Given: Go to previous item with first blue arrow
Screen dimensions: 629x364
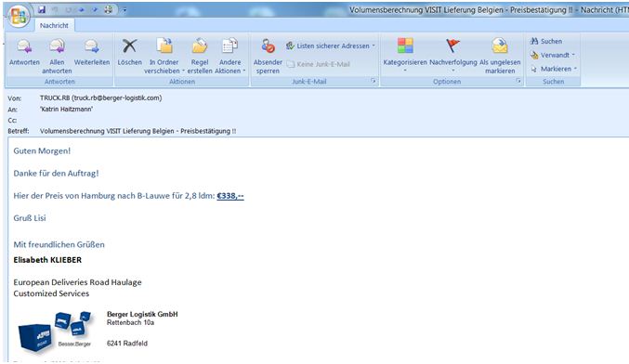Looking at the screenshot, I should pos(82,9).
